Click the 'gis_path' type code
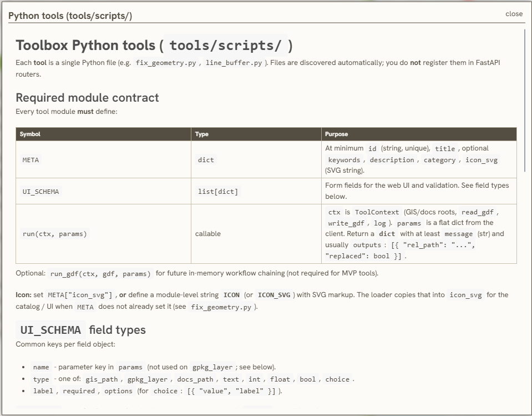The width and height of the screenshot is (532, 416). point(102,379)
